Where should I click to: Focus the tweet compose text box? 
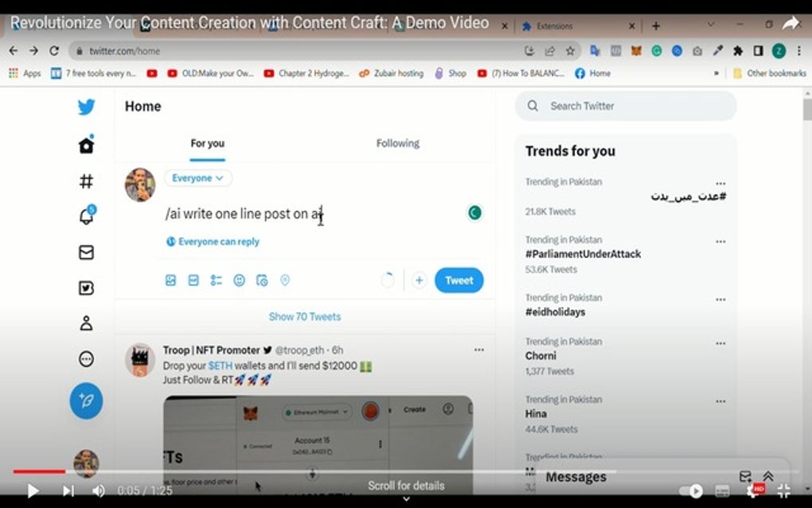point(310,213)
